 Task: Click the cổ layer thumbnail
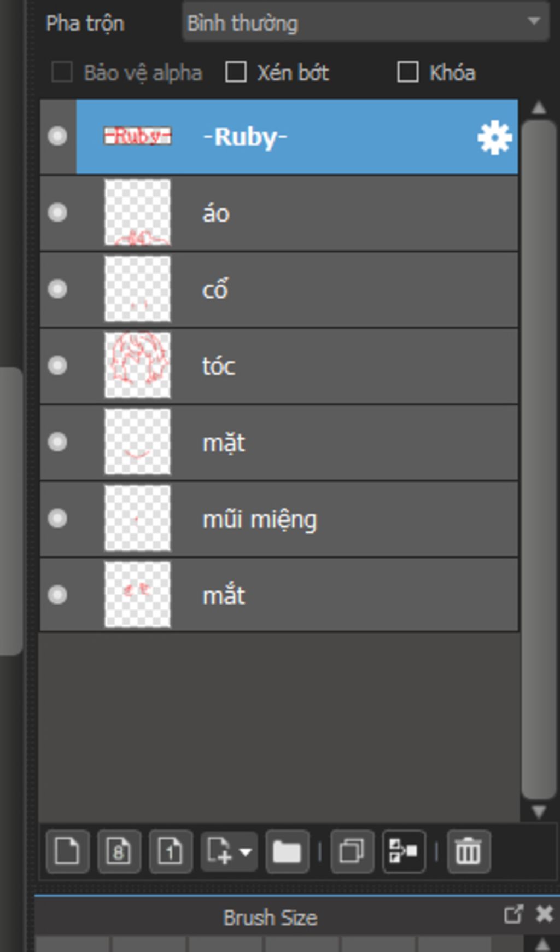click(x=137, y=289)
